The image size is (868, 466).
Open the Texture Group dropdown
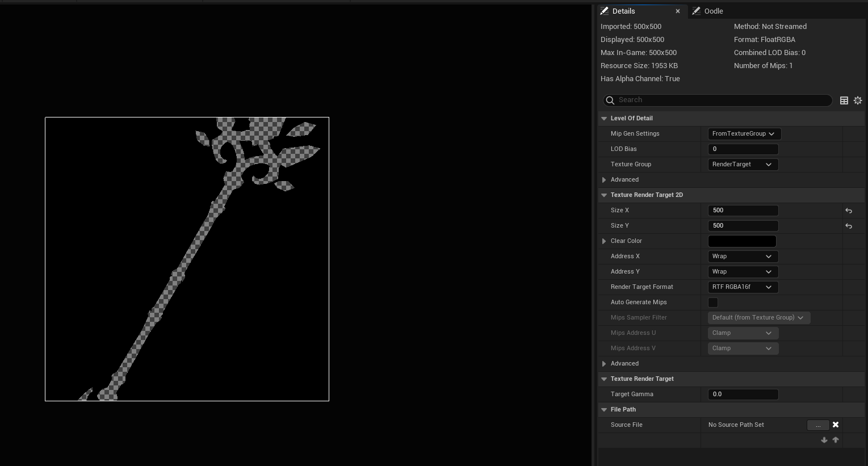743,165
